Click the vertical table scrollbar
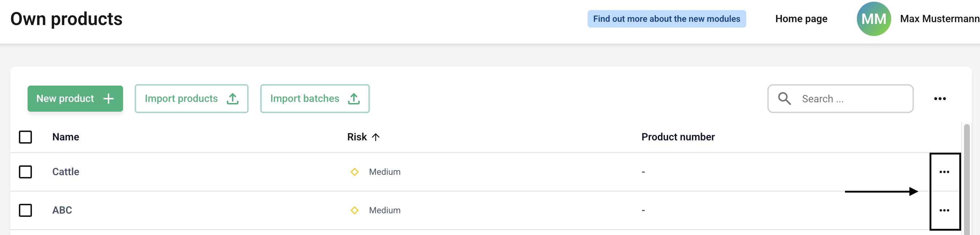This screenshot has width=980, height=235. pyautogui.click(x=967, y=179)
